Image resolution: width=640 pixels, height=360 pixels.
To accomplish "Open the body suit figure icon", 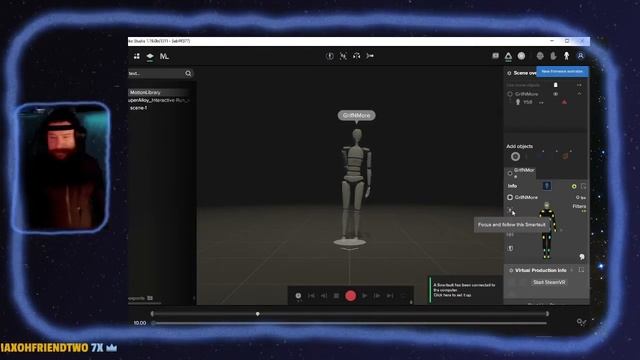I will click(567, 56).
